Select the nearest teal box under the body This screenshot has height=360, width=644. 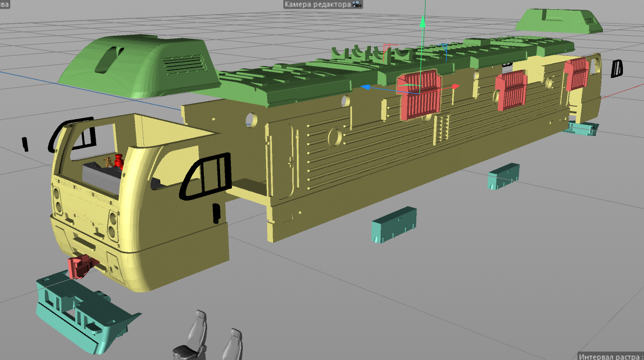[x=394, y=225]
